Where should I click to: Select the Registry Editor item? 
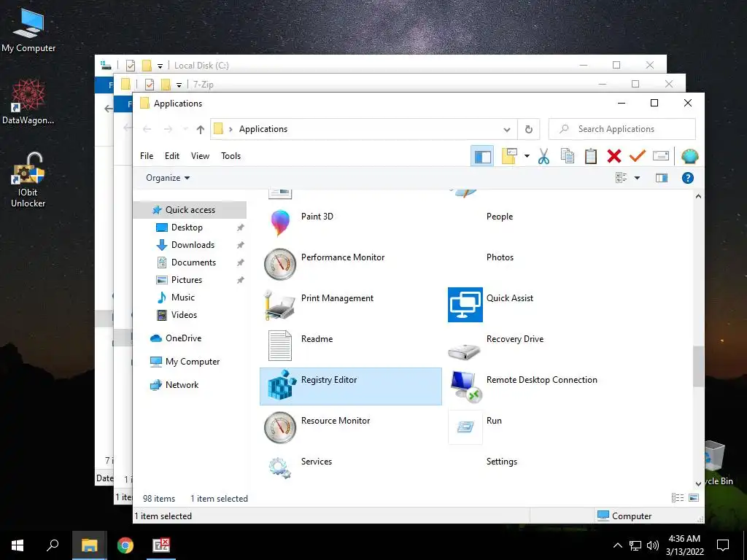point(351,386)
